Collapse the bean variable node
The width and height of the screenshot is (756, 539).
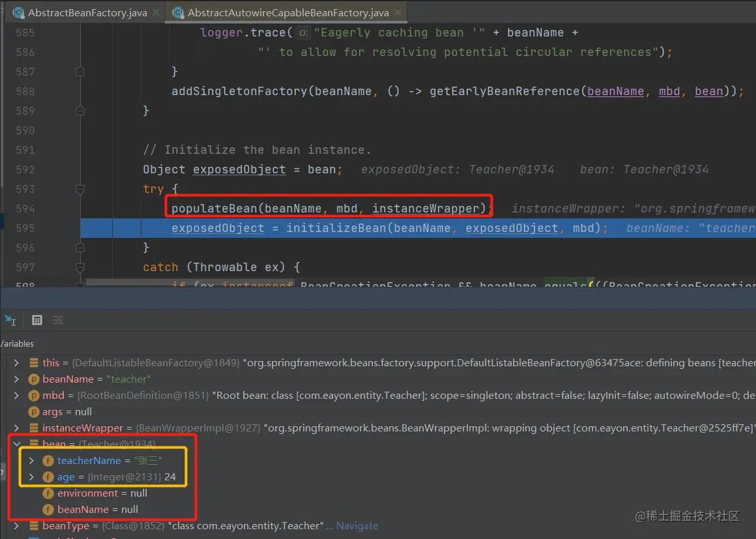click(16, 444)
